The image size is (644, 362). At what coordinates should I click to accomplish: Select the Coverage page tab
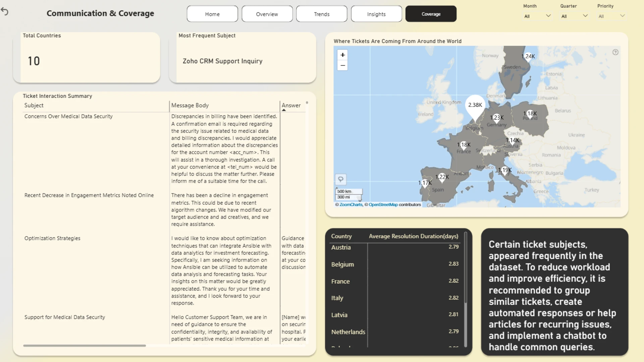(x=431, y=14)
